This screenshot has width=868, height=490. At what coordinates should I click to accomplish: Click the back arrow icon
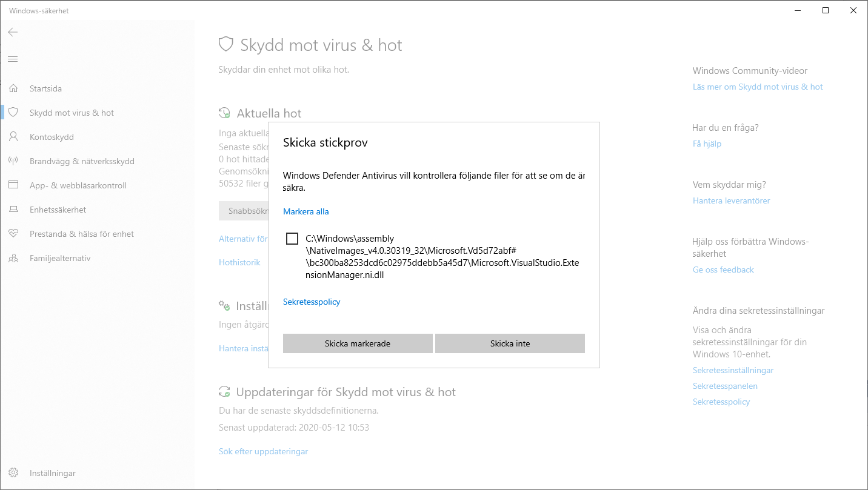click(x=13, y=32)
